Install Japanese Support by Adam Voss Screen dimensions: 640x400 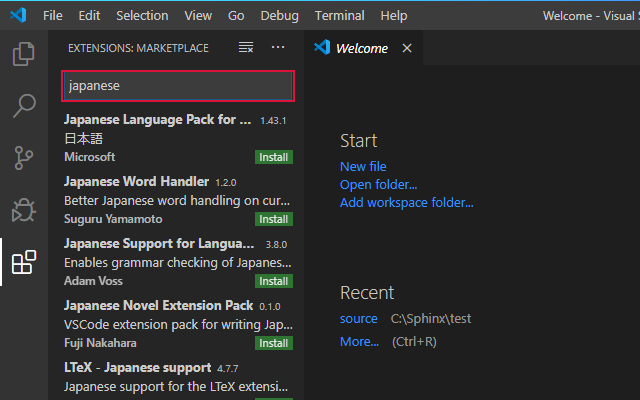[x=274, y=281]
